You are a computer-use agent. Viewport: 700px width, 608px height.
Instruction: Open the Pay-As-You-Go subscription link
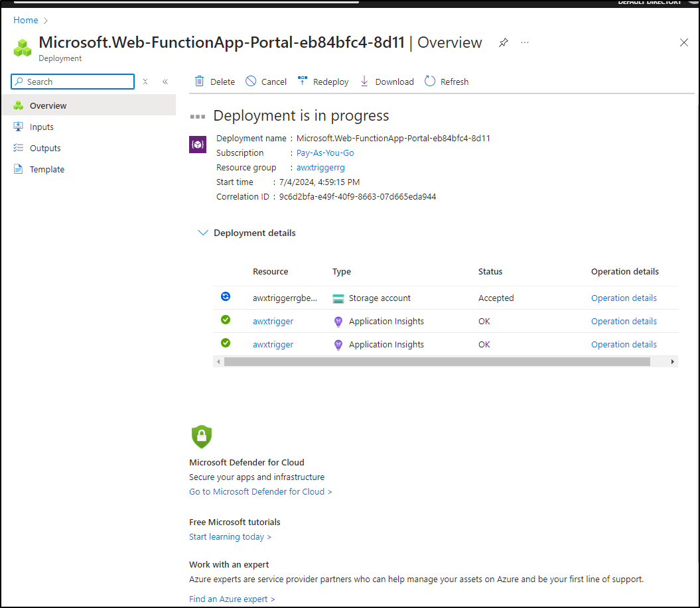point(325,153)
